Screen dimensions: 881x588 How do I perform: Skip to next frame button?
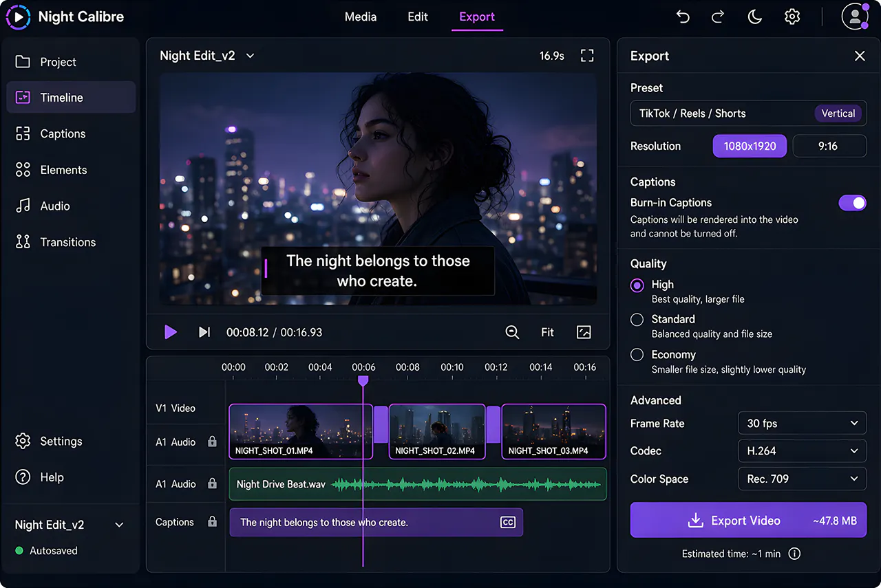[x=204, y=332]
